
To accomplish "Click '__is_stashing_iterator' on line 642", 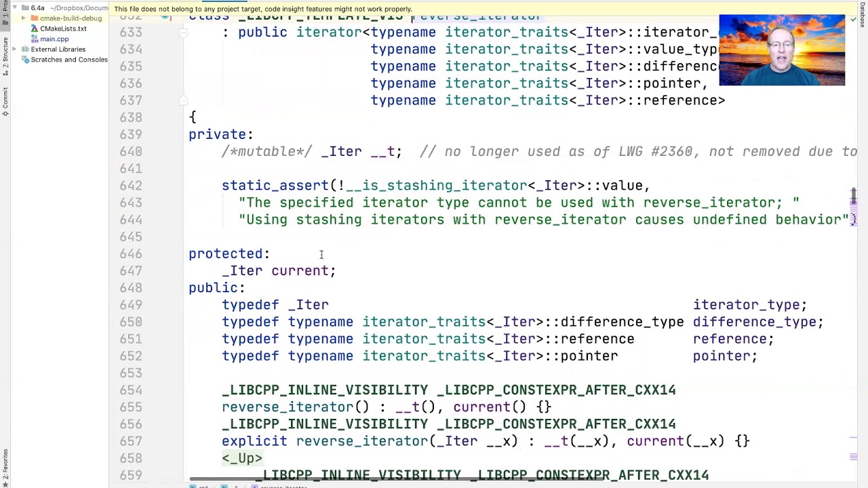I will point(436,185).
